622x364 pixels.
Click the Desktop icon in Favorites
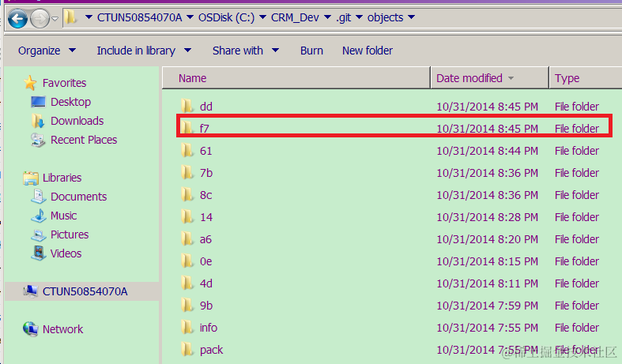click(38, 102)
